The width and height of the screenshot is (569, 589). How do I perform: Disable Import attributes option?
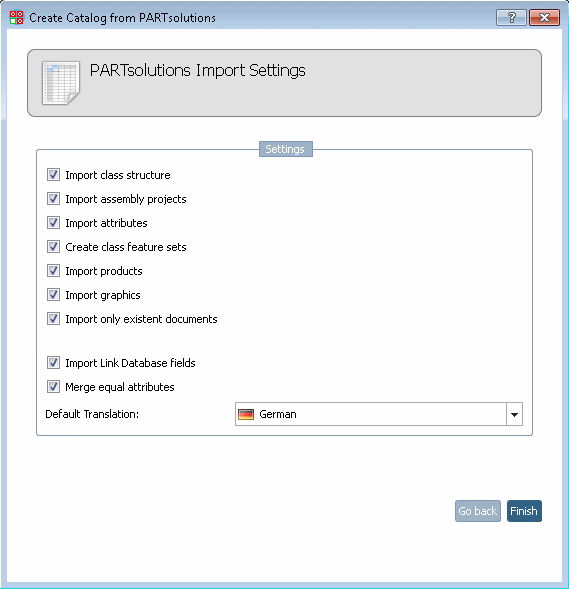(x=53, y=223)
